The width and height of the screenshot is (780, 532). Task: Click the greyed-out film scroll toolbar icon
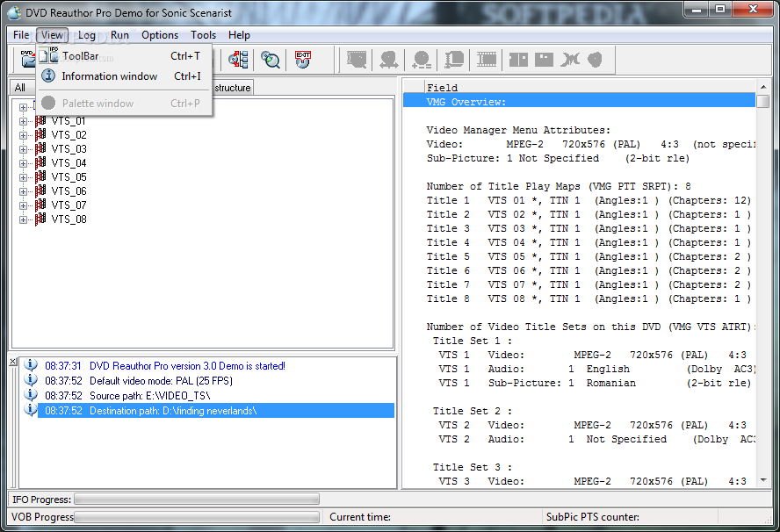coord(454,60)
